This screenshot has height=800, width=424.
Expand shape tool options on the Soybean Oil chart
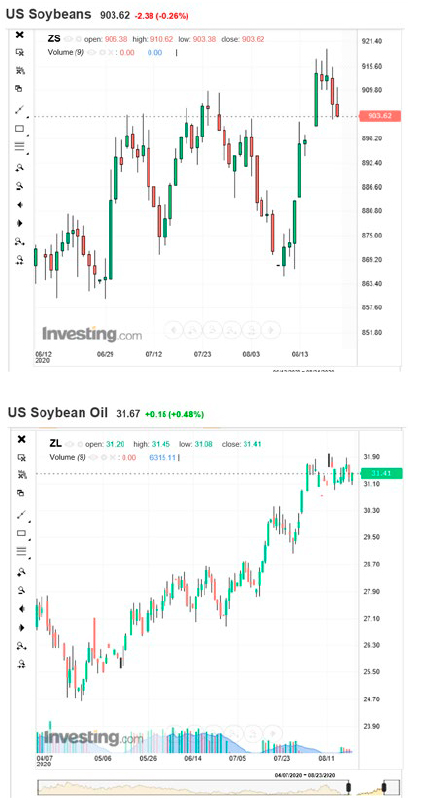29,538
